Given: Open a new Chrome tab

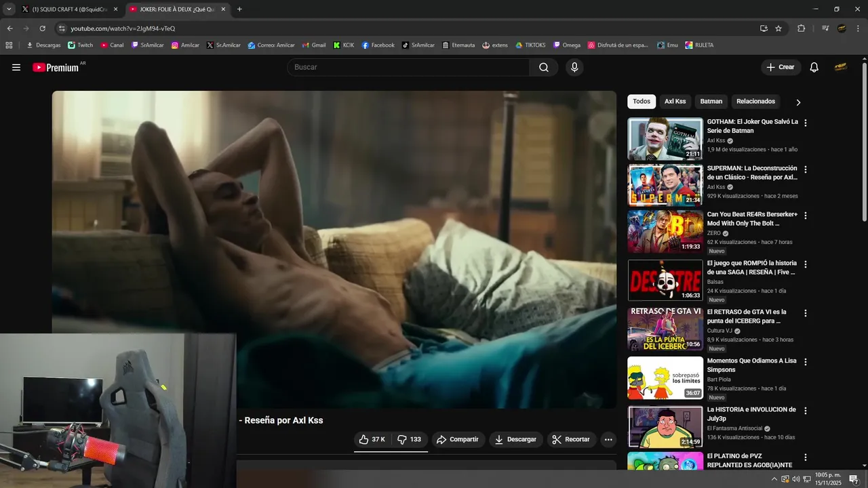Looking at the screenshot, I should [239, 9].
